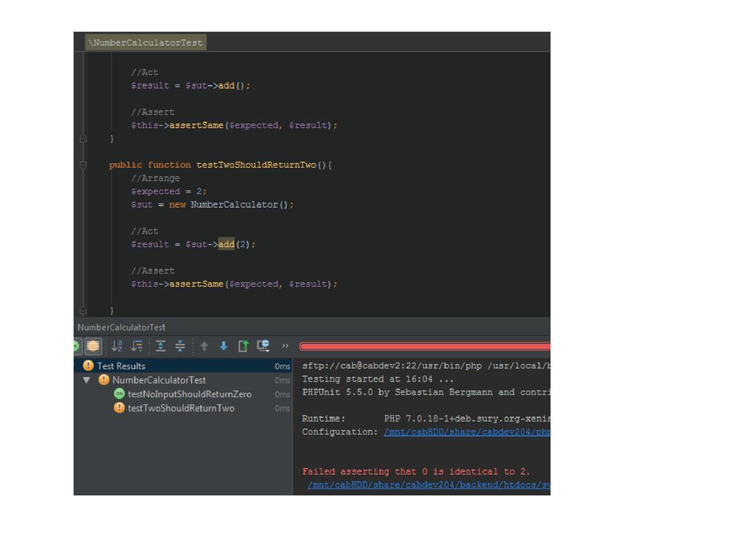Click the green OK status icon of testNoInputShouldReturnZero
The image size is (747, 560).
pos(119,394)
